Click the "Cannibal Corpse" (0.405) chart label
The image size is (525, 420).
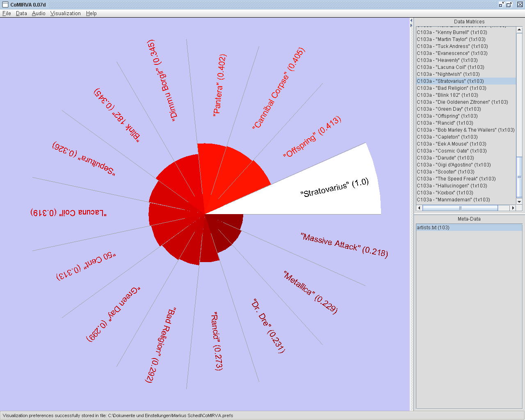pos(278,88)
